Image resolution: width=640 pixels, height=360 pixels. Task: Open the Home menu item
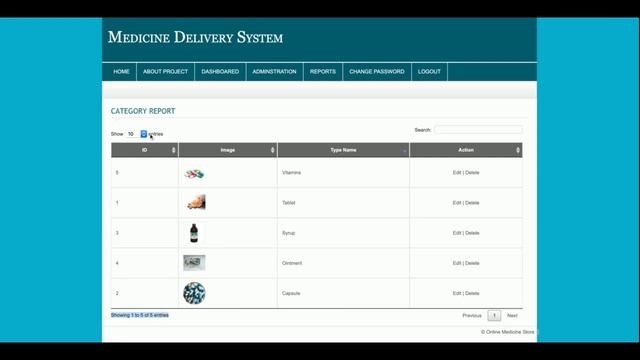[x=121, y=71]
